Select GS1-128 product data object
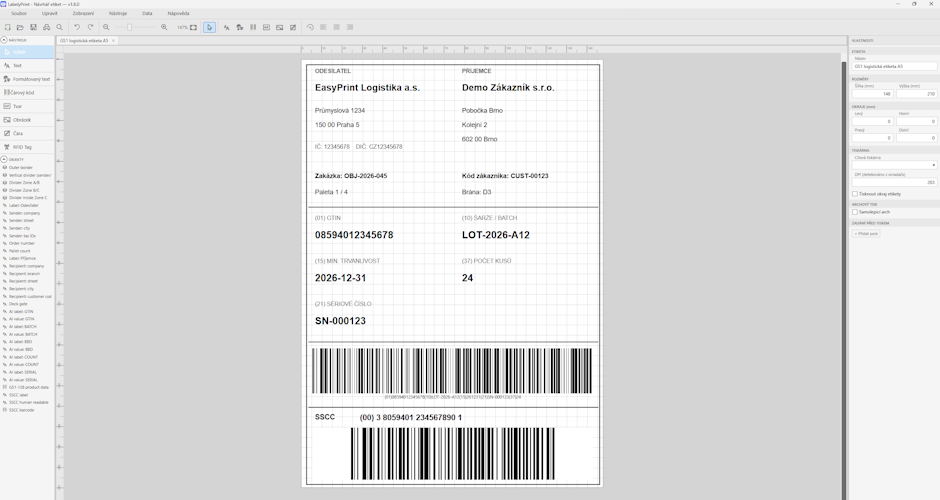This screenshot has width=940, height=500. (x=28, y=387)
